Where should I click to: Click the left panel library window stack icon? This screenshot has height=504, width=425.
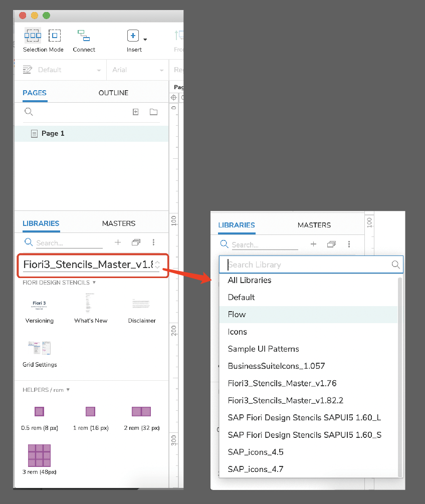pos(136,242)
